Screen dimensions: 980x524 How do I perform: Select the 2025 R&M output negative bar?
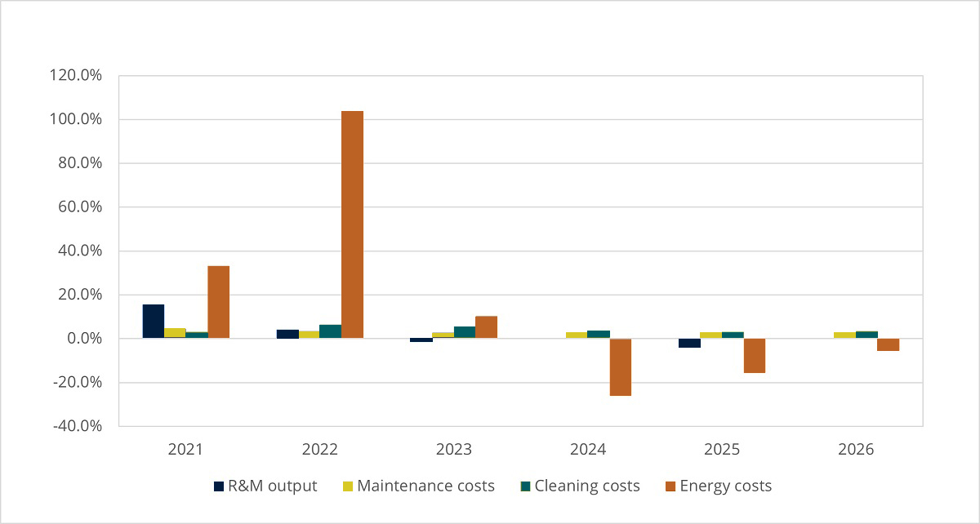(x=689, y=343)
